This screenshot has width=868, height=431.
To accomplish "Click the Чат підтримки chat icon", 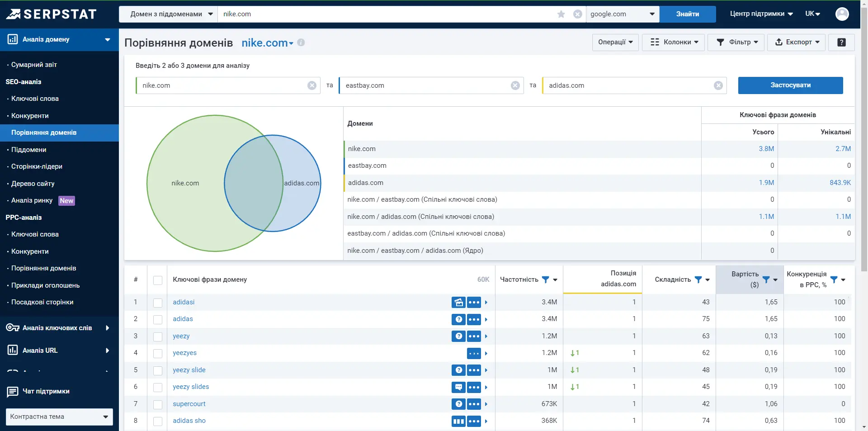I will [x=13, y=392].
